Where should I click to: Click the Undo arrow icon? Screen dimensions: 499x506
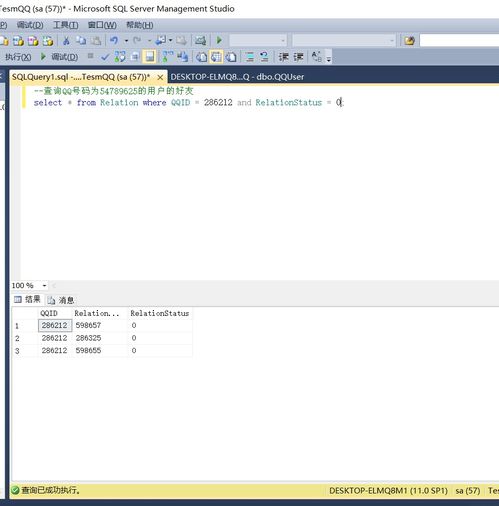coord(114,41)
